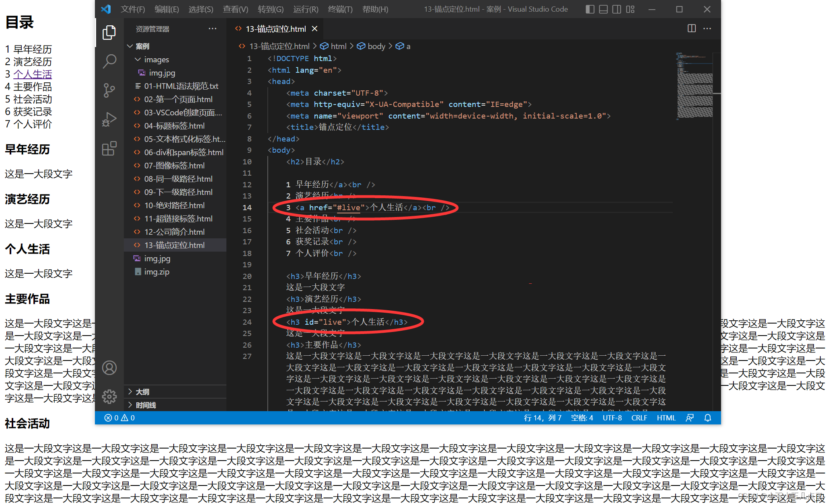
Task: Toggle secondary sidebar layout icon
Action: click(616, 9)
